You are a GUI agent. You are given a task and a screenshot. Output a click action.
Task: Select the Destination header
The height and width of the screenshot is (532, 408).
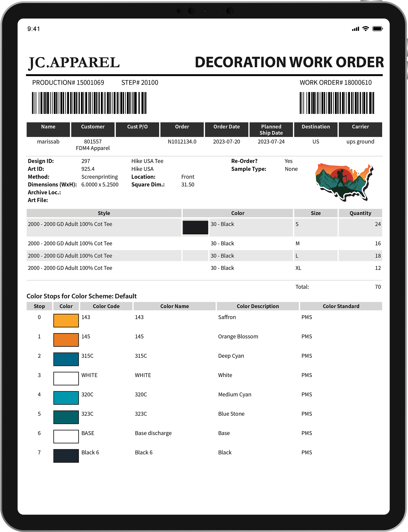[316, 126]
